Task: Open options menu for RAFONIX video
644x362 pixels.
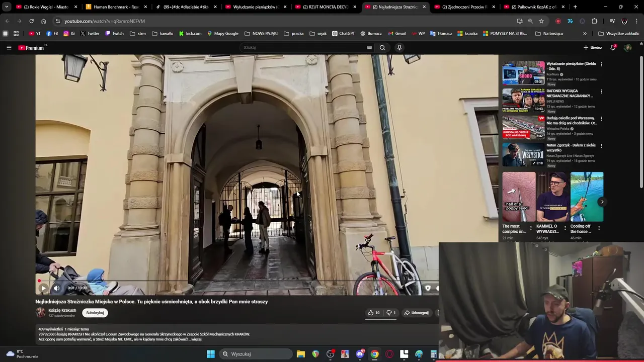Action: coord(601,92)
